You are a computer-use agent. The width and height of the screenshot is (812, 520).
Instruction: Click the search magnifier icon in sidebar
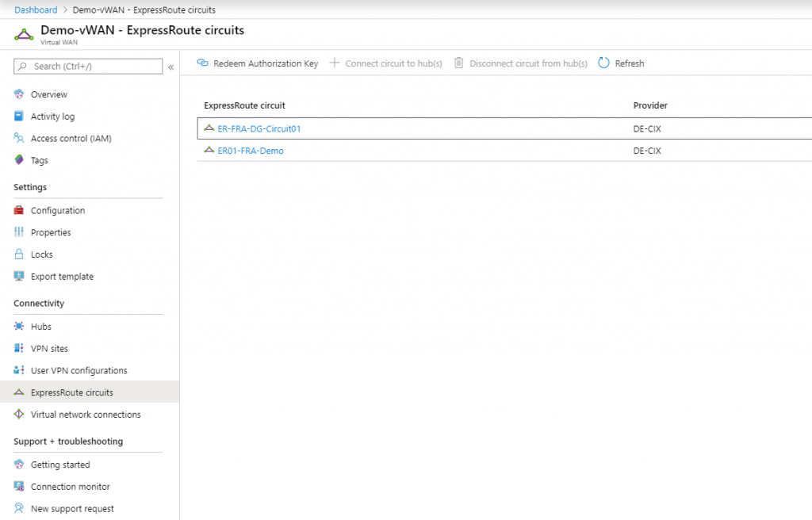(x=22, y=67)
